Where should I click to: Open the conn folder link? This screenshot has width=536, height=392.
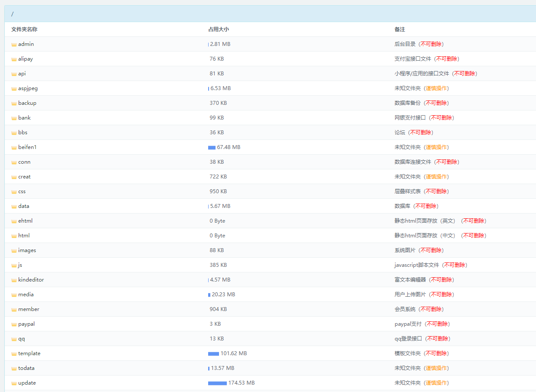click(x=24, y=162)
